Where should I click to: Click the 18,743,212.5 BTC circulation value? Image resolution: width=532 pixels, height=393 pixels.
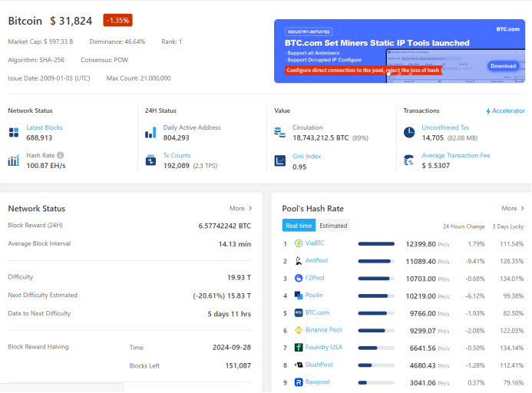coord(320,138)
